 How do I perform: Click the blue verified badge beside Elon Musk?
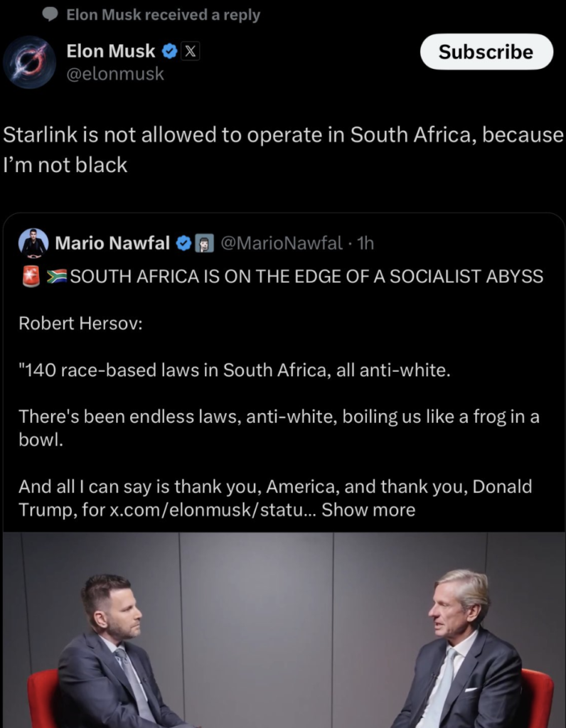tap(169, 51)
